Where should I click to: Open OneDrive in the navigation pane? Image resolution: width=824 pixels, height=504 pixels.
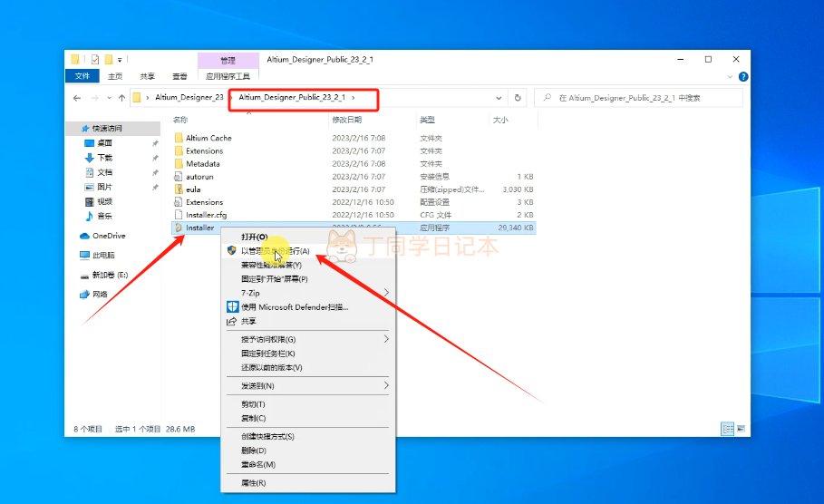coord(109,236)
